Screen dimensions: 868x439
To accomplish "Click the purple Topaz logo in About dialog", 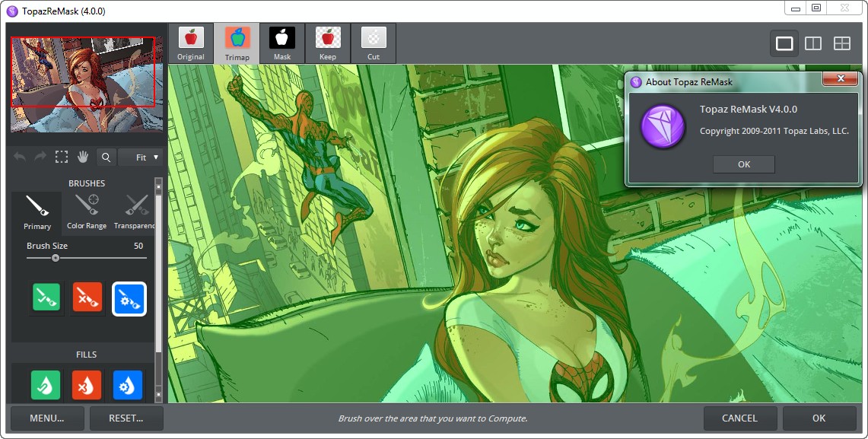I will pyautogui.click(x=663, y=126).
